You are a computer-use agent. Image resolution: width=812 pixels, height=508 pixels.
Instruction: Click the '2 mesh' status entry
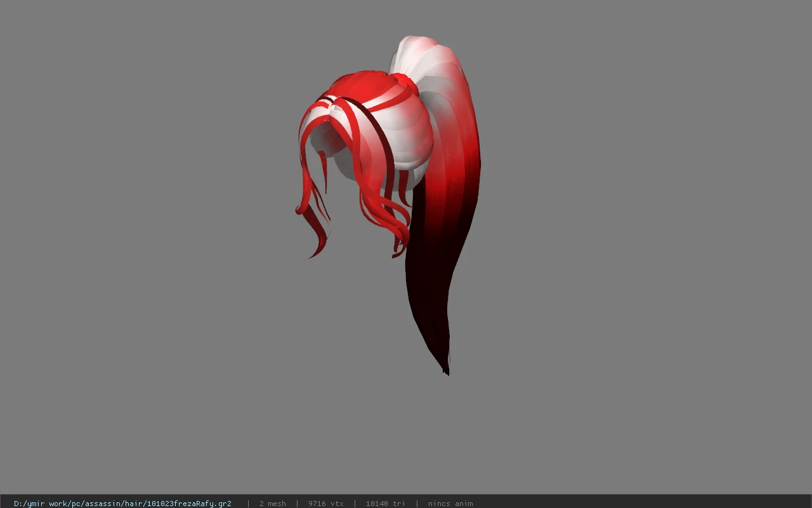pyautogui.click(x=272, y=504)
